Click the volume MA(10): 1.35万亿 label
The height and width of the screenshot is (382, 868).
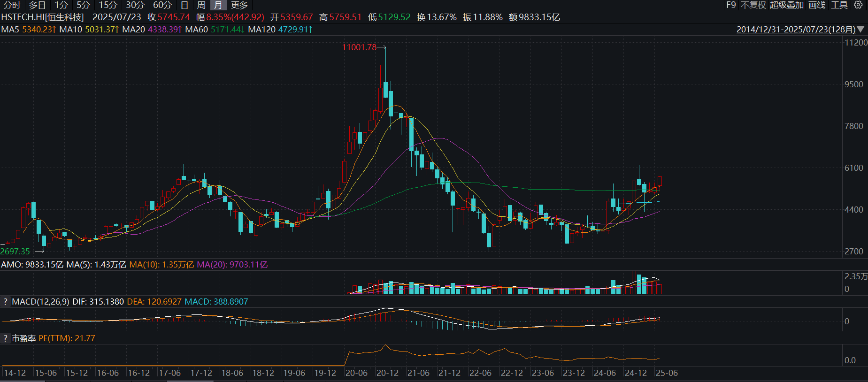pyautogui.click(x=161, y=265)
